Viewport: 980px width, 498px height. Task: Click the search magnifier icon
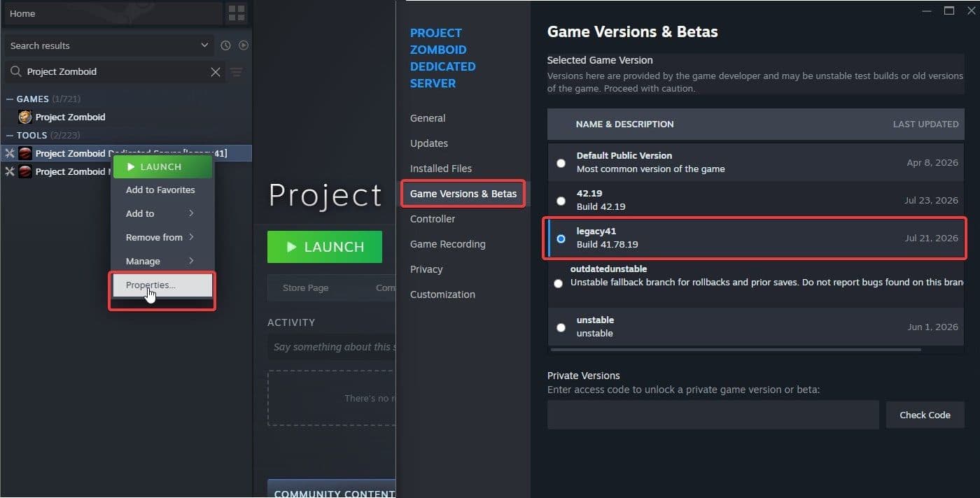15,71
